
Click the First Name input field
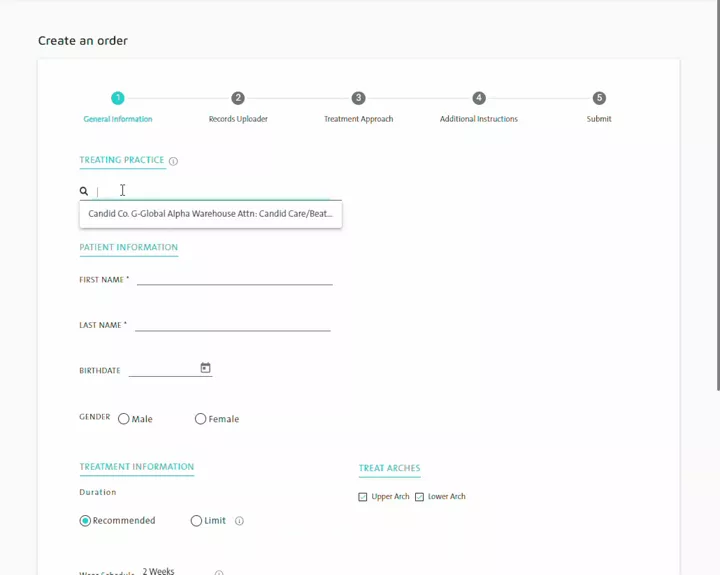234,279
